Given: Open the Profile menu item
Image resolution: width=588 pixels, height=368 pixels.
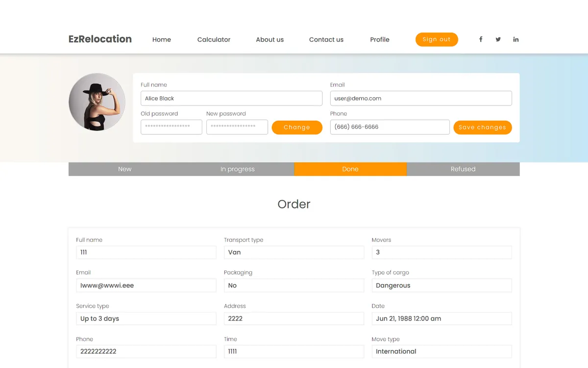Looking at the screenshot, I should point(380,39).
